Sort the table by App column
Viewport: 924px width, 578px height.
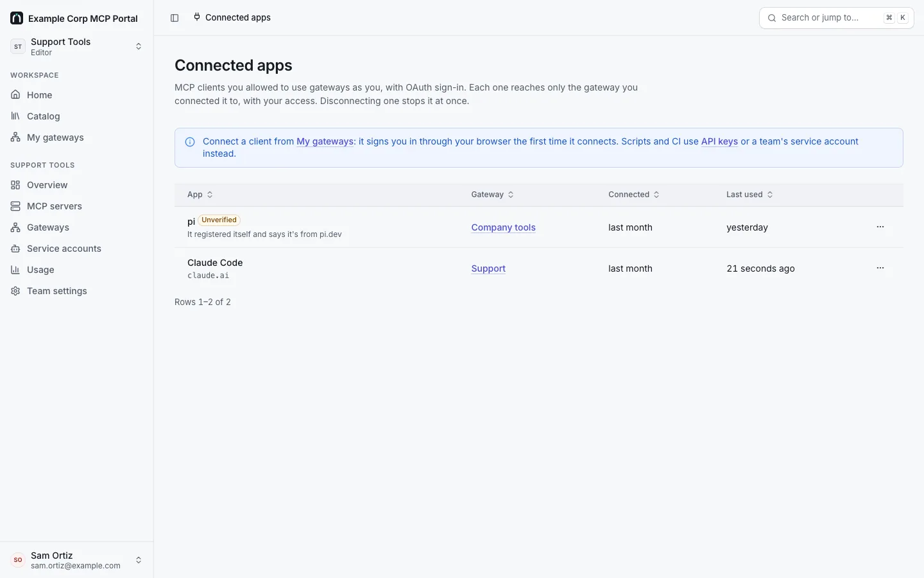(200, 195)
